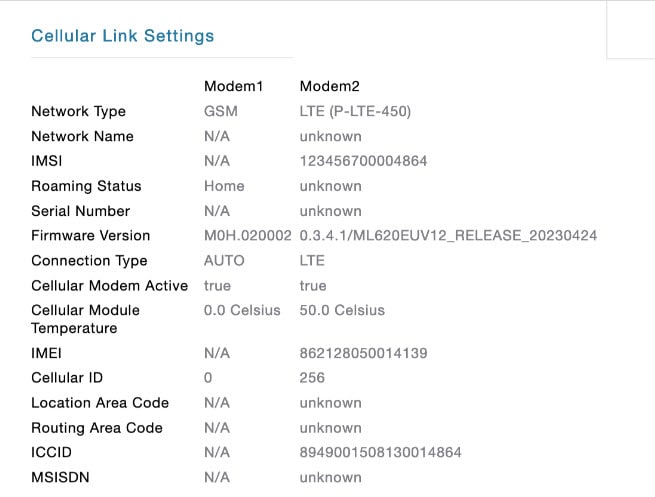This screenshot has height=497, width=655.
Task: Click the Routing Area Code label
Action: pos(97,428)
